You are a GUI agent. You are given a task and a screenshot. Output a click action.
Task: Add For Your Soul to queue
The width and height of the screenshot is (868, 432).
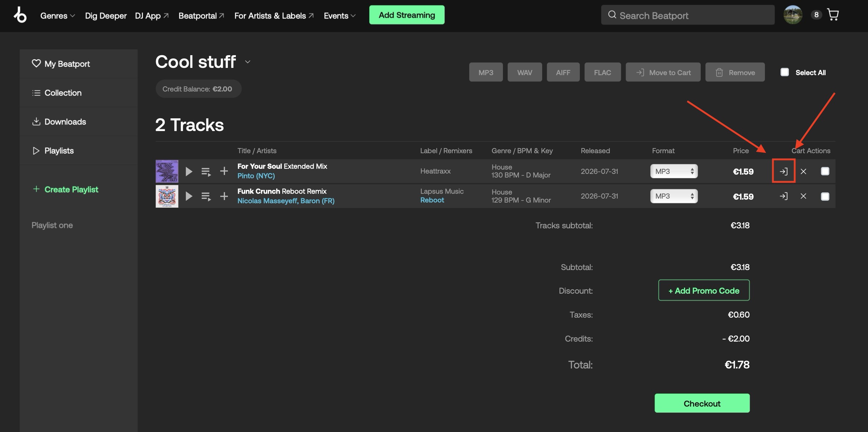[206, 172]
